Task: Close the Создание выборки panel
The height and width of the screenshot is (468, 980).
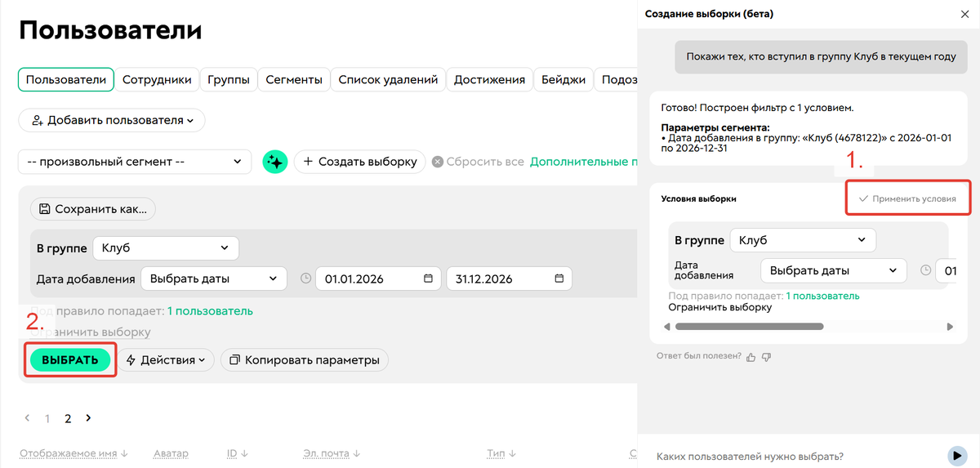Action: point(964,14)
